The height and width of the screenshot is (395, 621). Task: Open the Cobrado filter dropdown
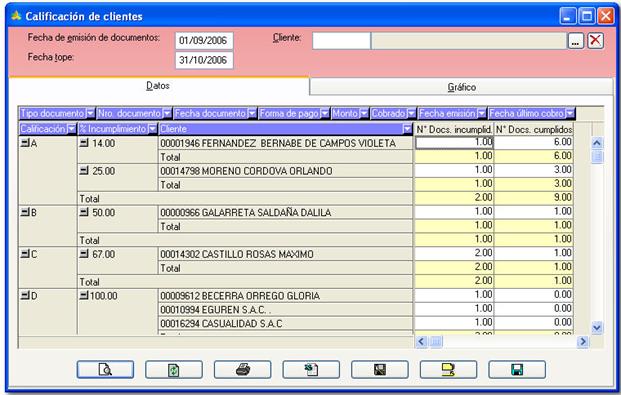(411, 114)
